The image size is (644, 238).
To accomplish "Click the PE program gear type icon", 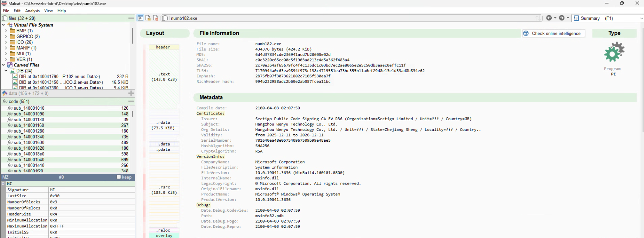I will [x=614, y=52].
